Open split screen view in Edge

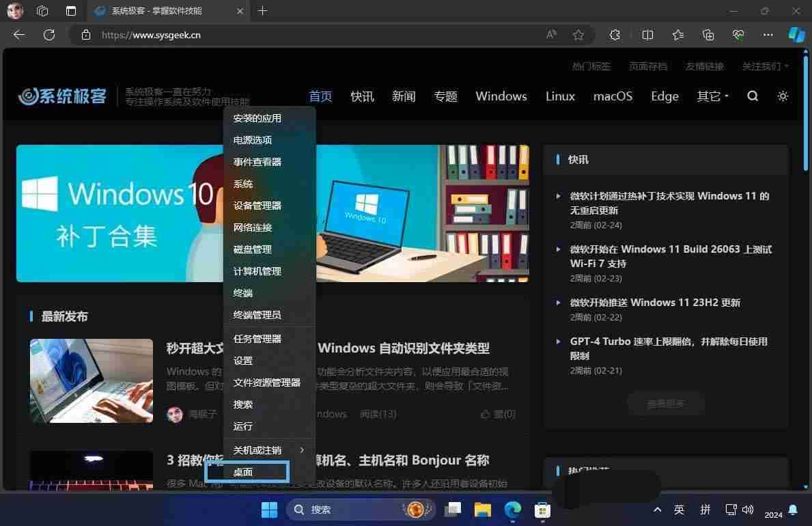(647, 35)
